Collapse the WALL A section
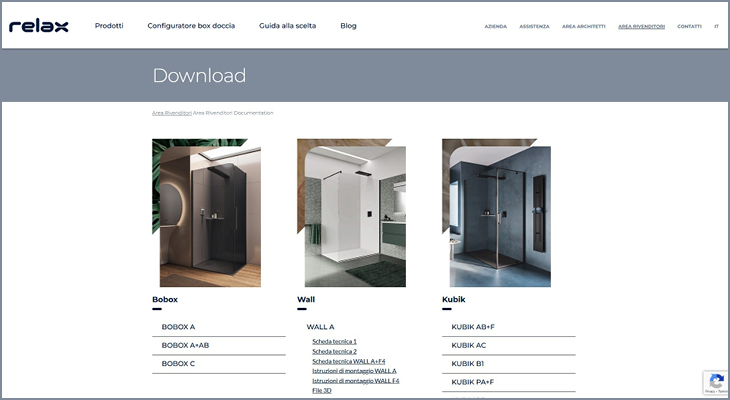730x400 pixels. pyautogui.click(x=320, y=327)
